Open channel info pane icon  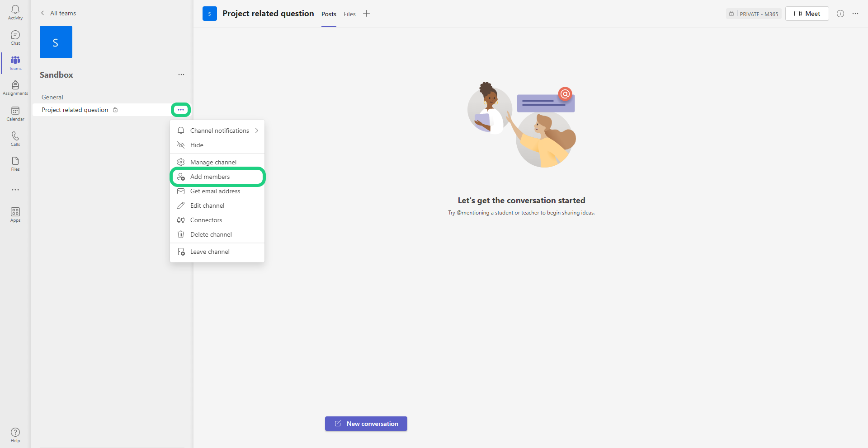840,14
